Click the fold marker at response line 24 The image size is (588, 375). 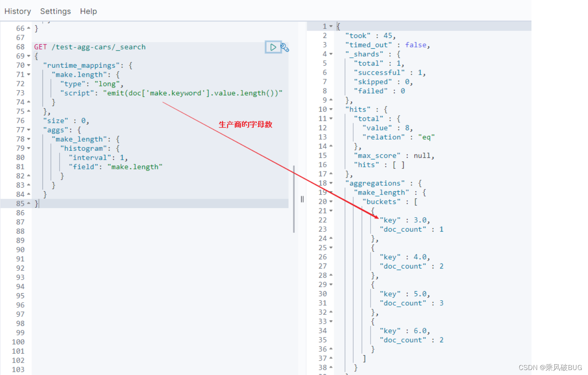[x=331, y=238]
